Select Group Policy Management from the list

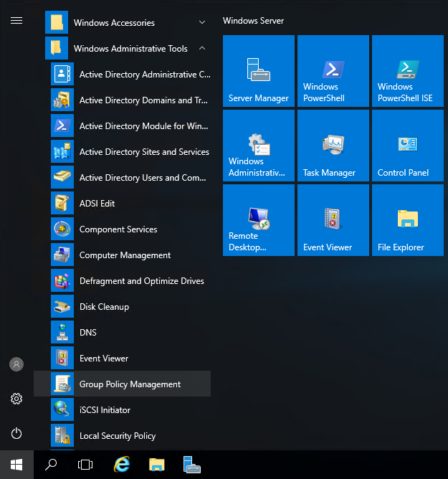point(130,384)
